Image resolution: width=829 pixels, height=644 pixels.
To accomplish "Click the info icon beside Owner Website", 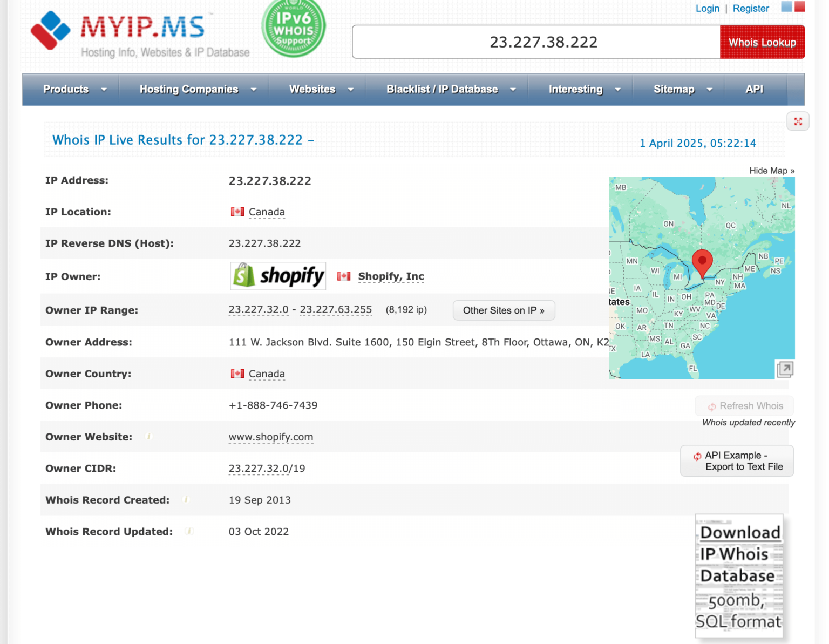I will [148, 436].
